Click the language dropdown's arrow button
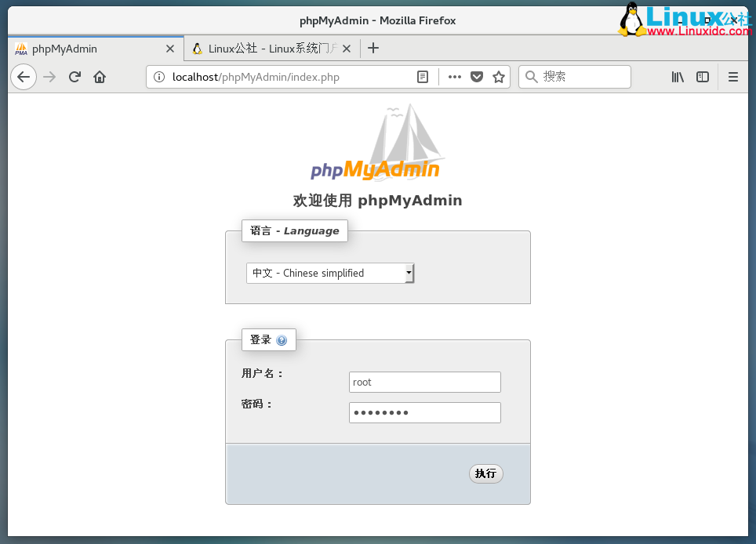 409,273
